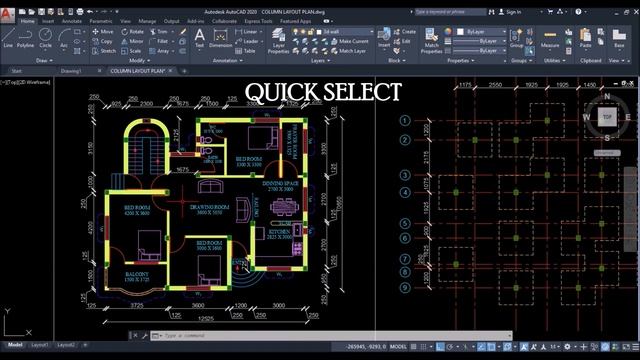Switch to the Parametric ribbon tab
The width and height of the screenshot is (640, 360).
tap(100, 21)
